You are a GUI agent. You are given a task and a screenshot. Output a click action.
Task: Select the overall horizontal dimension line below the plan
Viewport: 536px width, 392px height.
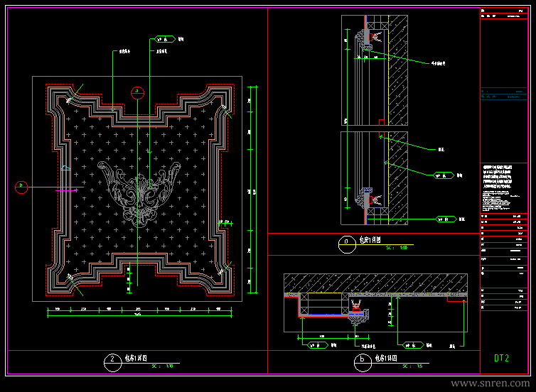(x=139, y=316)
